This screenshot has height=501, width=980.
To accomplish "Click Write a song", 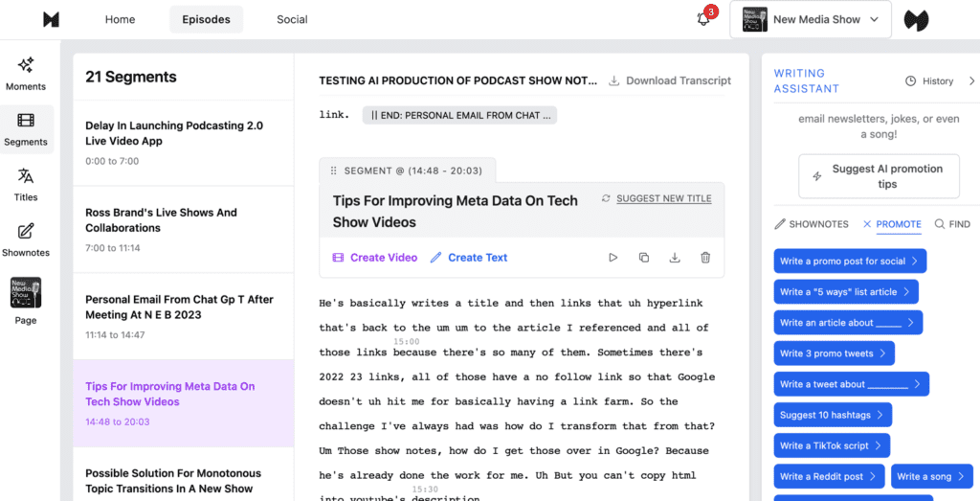I will pyautogui.click(x=932, y=476).
